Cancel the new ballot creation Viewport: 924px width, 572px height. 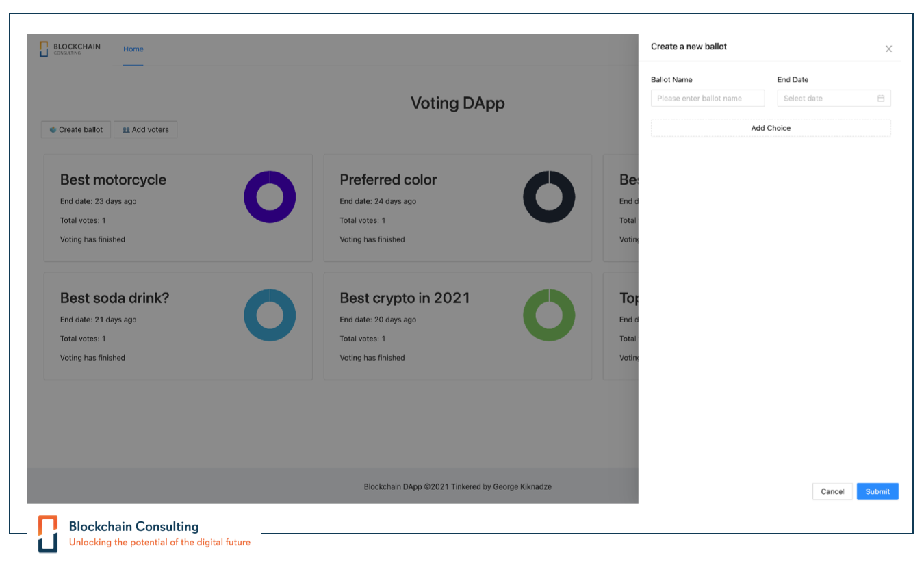point(832,491)
